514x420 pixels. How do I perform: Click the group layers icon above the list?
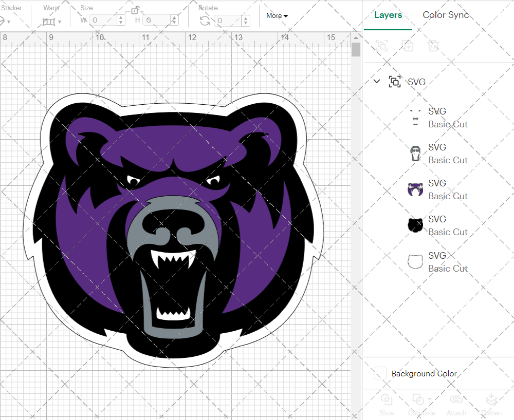[x=382, y=46]
